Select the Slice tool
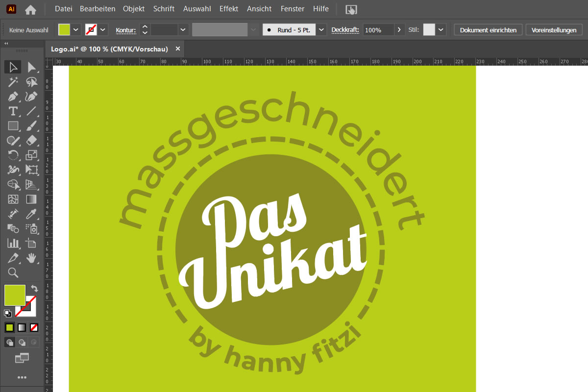Screen dimensions: 588x392 (13, 258)
